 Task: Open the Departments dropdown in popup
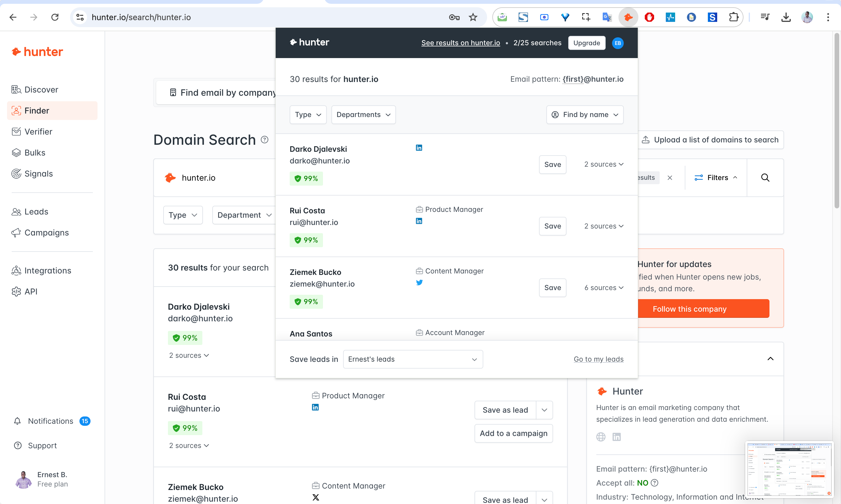[363, 115]
